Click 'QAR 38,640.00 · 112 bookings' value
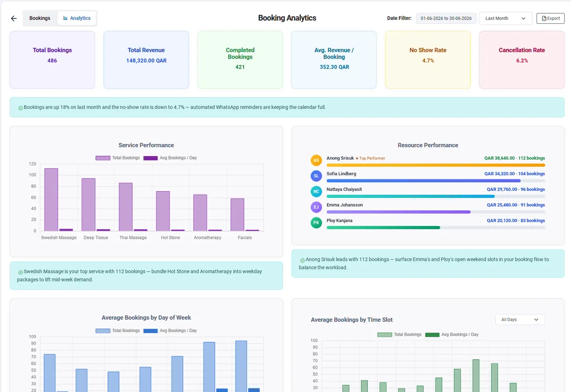Screen dimensions: 571x392 point(514,158)
